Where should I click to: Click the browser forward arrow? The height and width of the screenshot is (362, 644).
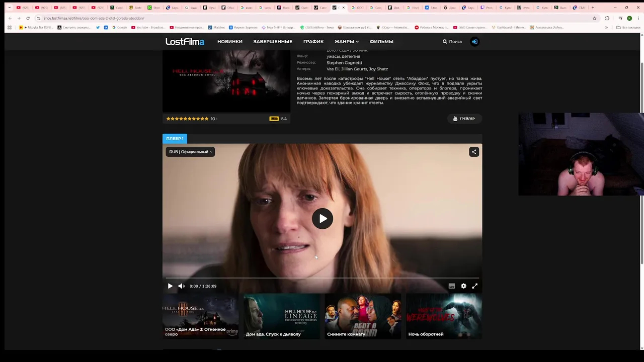(19, 18)
